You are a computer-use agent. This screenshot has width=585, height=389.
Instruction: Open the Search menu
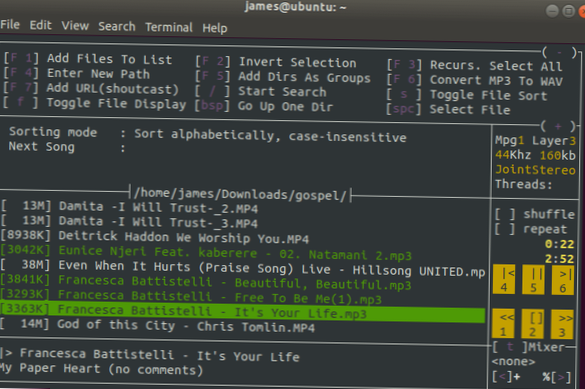[117, 26]
